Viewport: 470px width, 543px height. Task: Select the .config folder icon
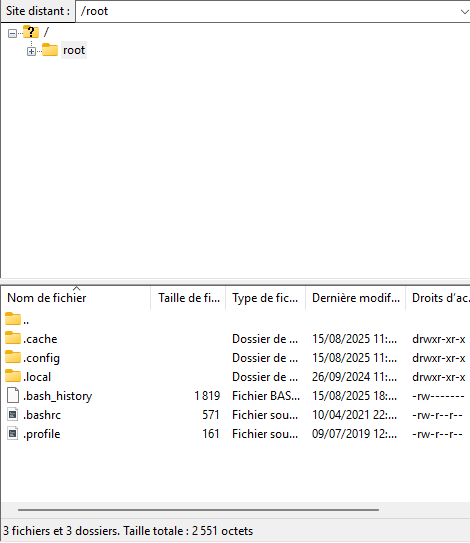13,357
